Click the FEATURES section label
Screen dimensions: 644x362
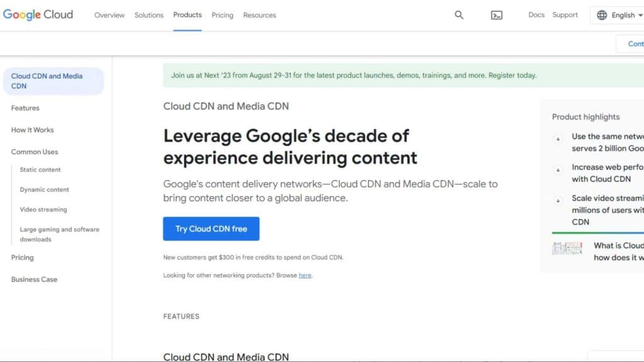181,317
